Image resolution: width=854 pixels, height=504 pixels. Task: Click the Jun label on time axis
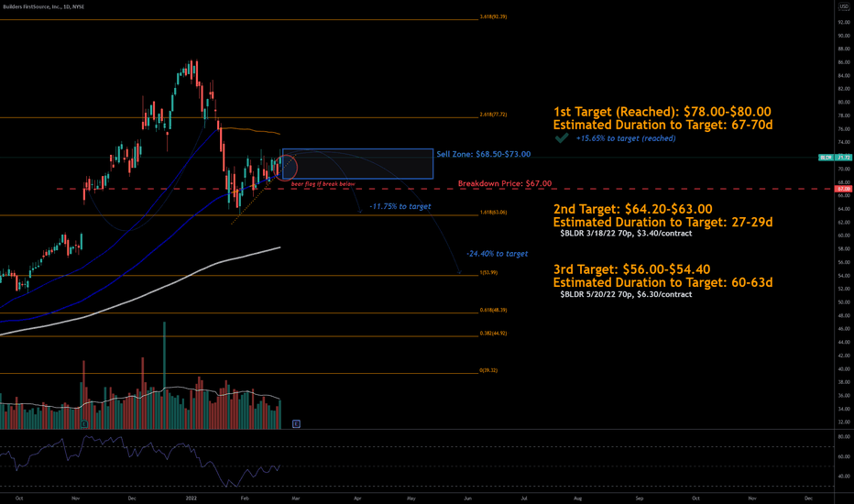(467, 498)
